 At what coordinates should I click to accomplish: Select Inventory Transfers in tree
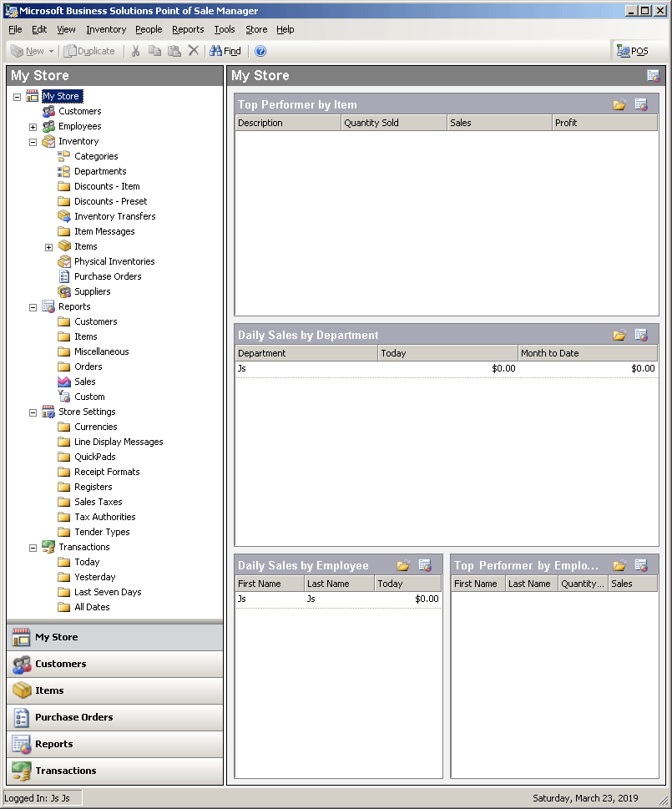coord(114,216)
